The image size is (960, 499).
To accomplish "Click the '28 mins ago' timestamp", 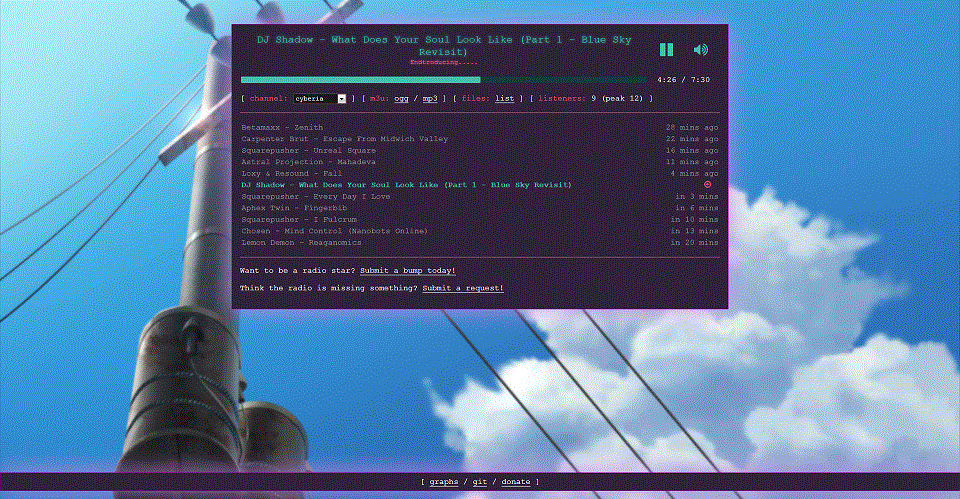I will coord(692,127).
